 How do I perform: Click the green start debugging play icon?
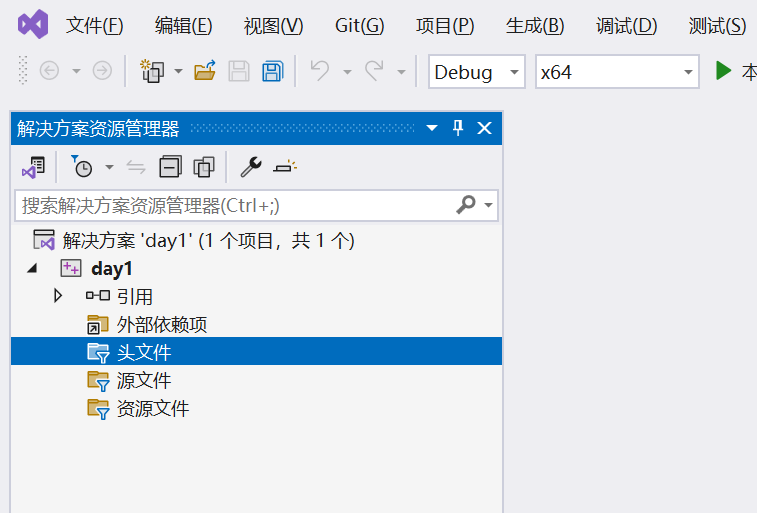point(723,71)
